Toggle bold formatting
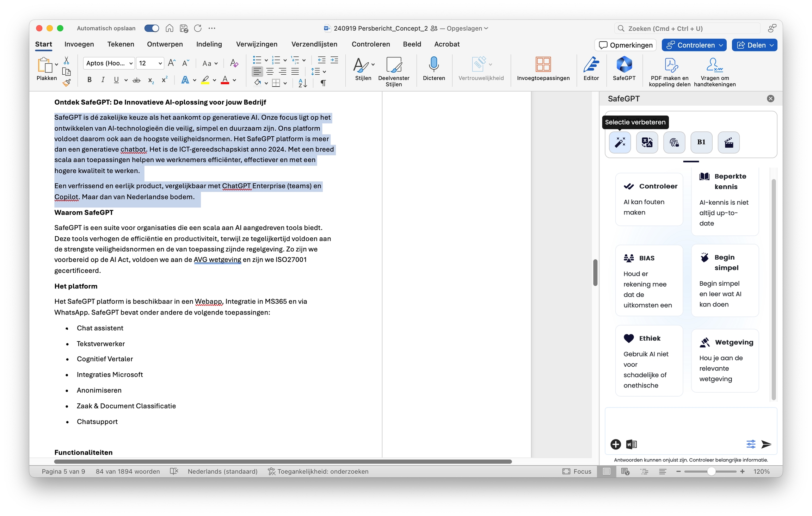The width and height of the screenshot is (812, 516). pos(89,80)
